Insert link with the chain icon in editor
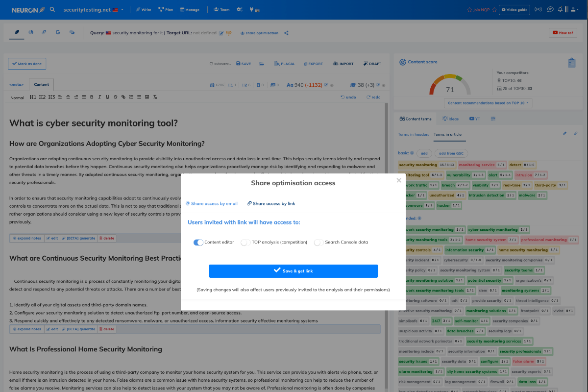 click(123, 97)
